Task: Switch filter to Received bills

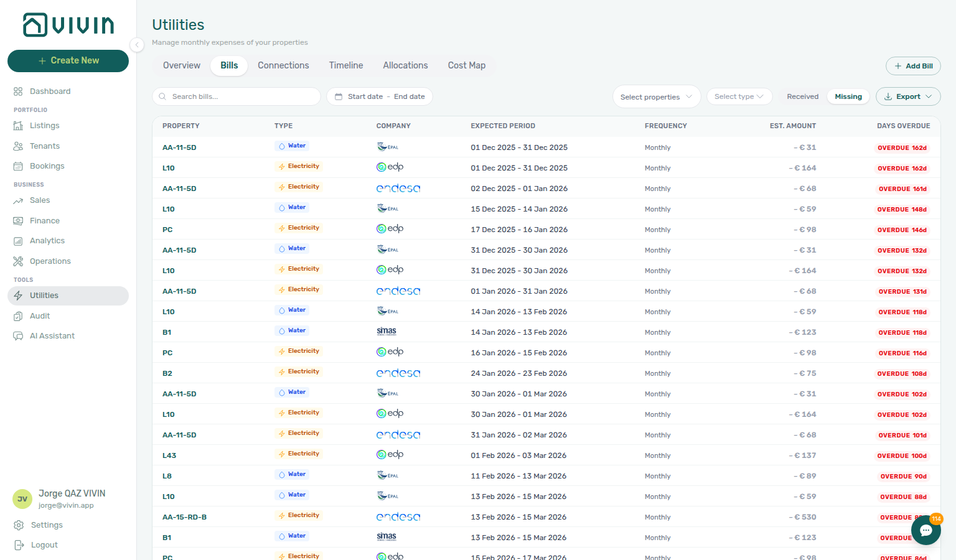Action: (802, 96)
